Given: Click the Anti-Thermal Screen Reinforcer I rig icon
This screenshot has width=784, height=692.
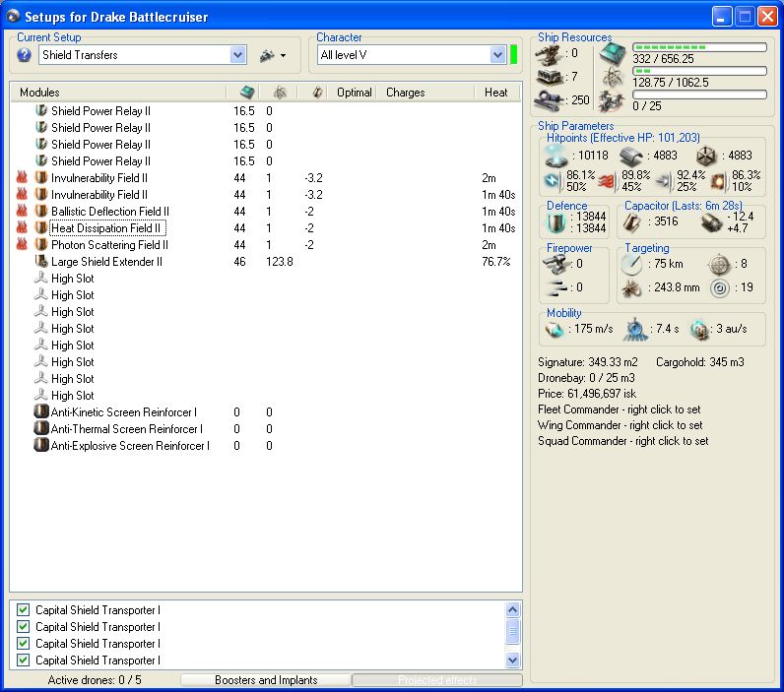Looking at the screenshot, I should (41, 429).
